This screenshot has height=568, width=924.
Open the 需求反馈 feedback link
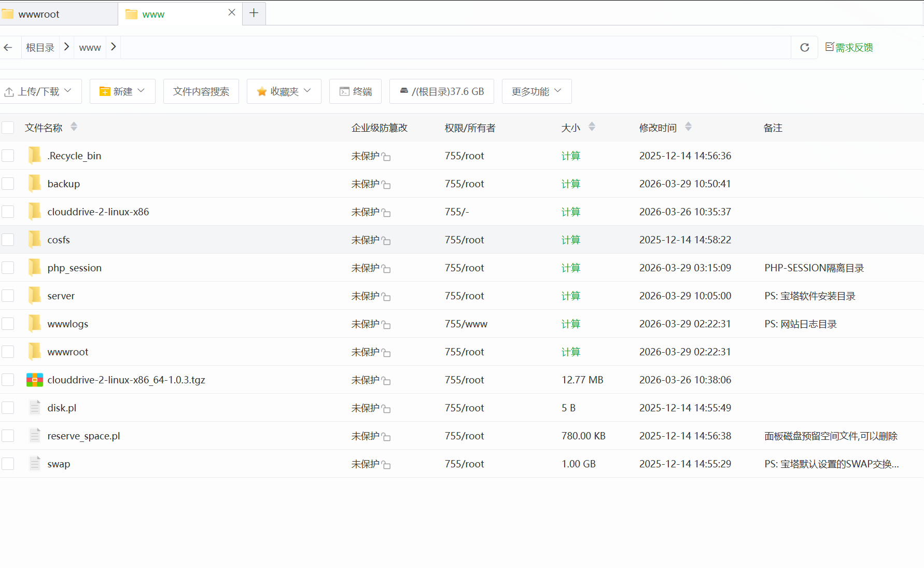tap(849, 47)
